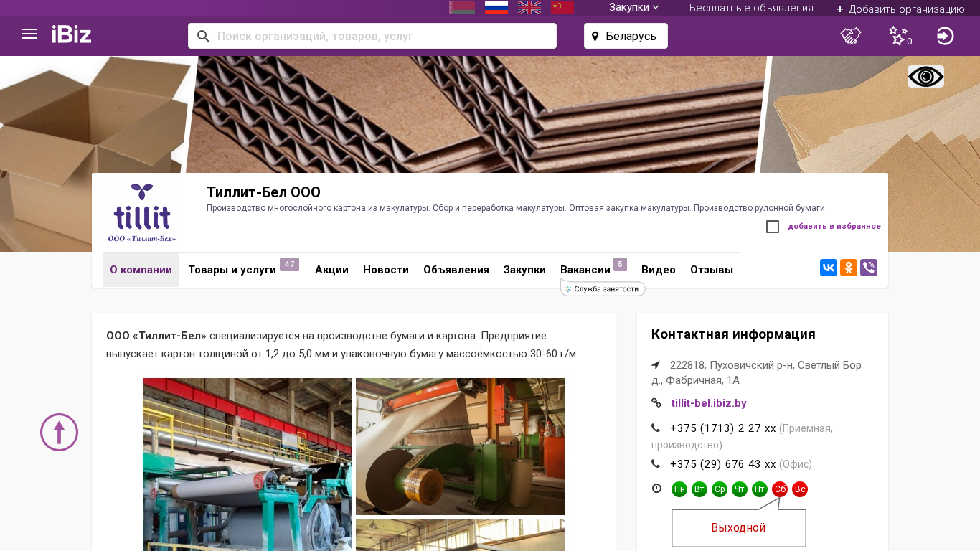Switch language to the English flag
Screen dimensions: 980x551
coord(529,8)
